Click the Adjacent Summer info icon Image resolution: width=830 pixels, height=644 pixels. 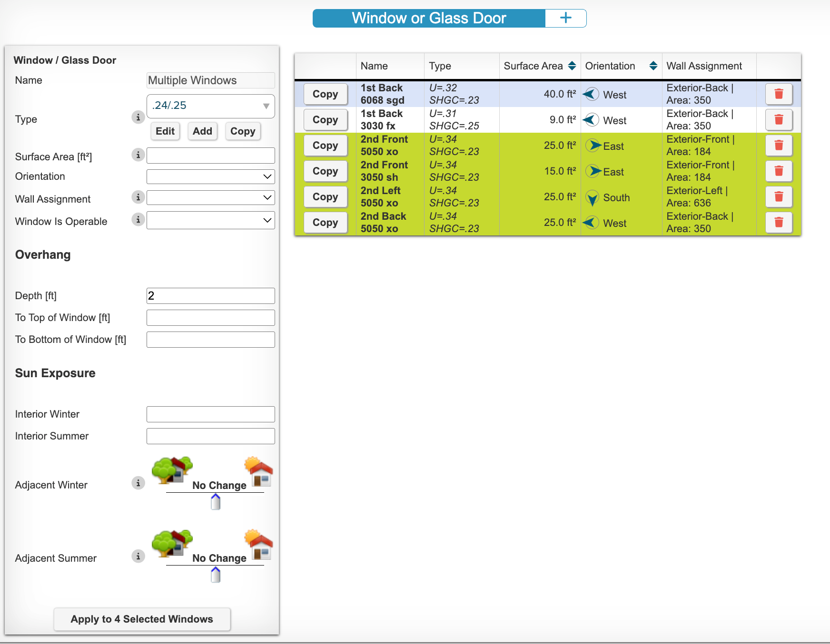(138, 556)
